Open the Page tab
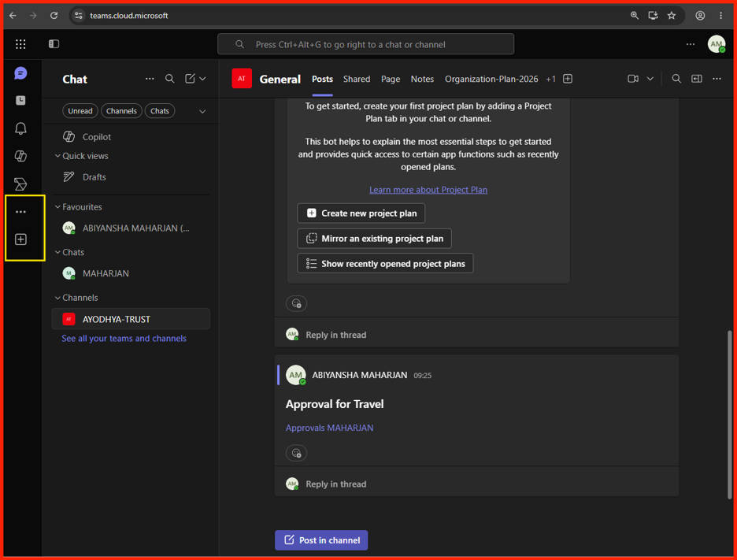The width and height of the screenshot is (737, 560). 390,79
